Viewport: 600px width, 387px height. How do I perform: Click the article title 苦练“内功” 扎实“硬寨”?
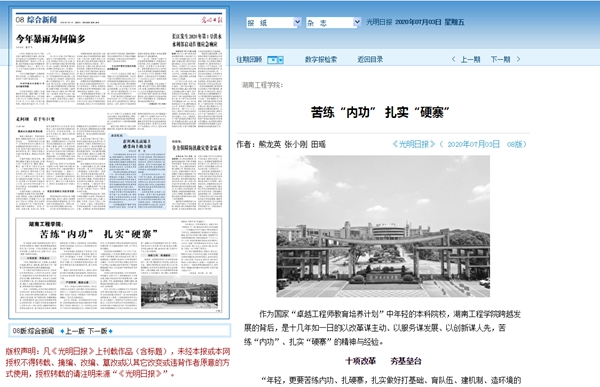tap(380, 113)
